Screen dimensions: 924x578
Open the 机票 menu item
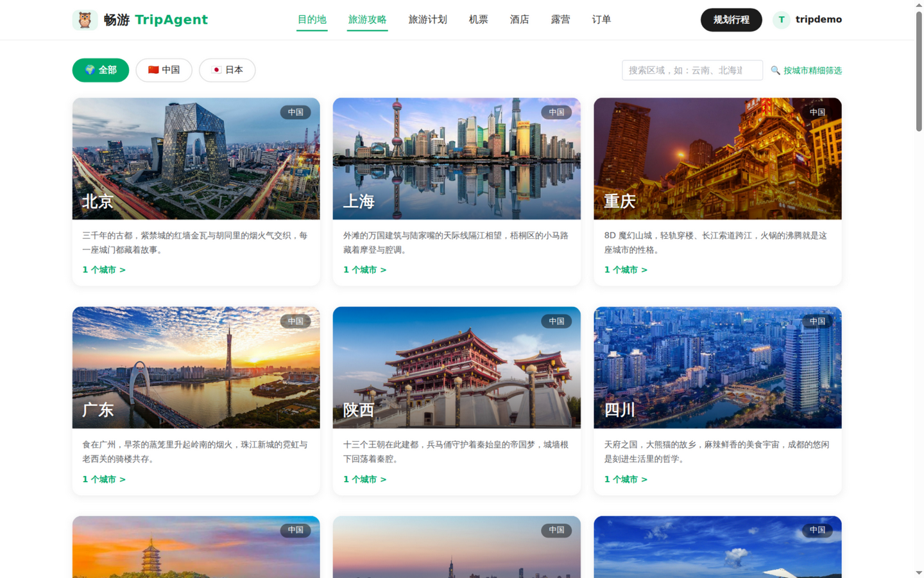tap(478, 20)
